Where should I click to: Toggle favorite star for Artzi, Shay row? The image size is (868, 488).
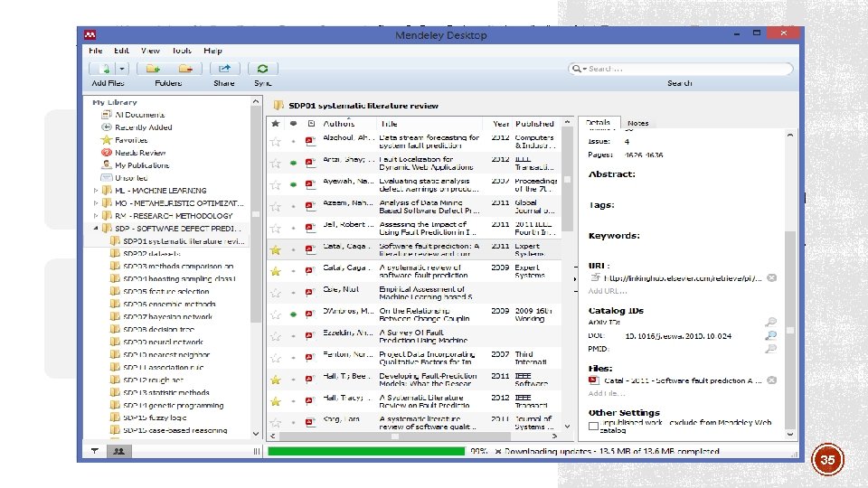click(275, 164)
